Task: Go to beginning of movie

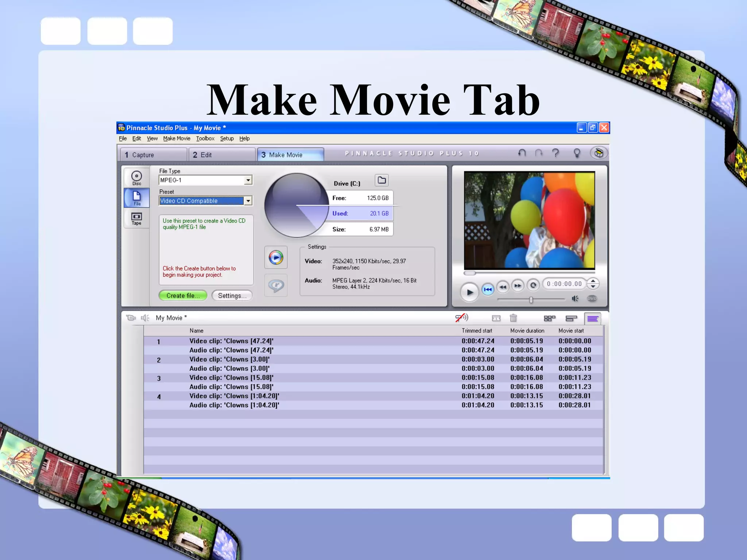Action: pos(488,289)
